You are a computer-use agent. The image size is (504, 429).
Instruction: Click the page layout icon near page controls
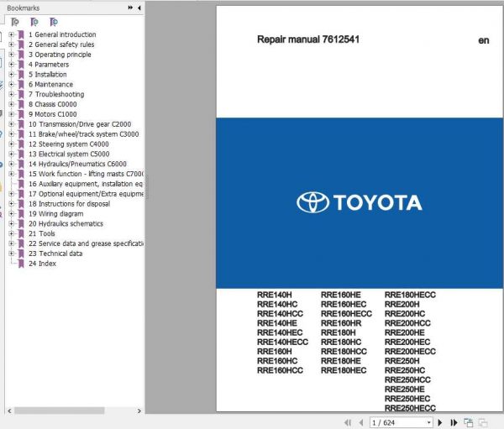(469, 422)
